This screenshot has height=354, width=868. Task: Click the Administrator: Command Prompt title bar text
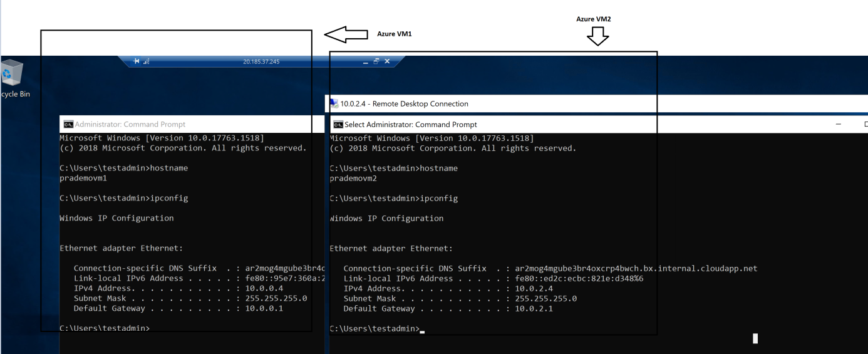pyautogui.click(x=130, y=125)
